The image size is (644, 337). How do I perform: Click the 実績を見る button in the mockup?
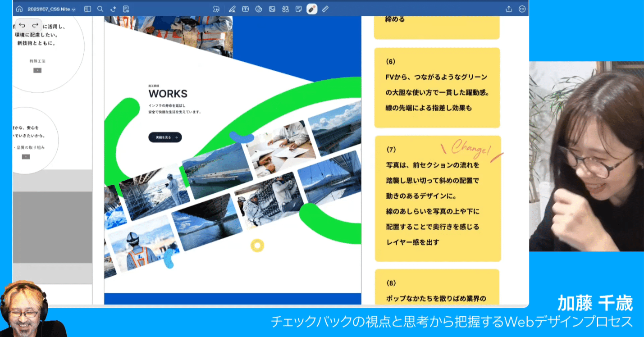coord(165,137)
